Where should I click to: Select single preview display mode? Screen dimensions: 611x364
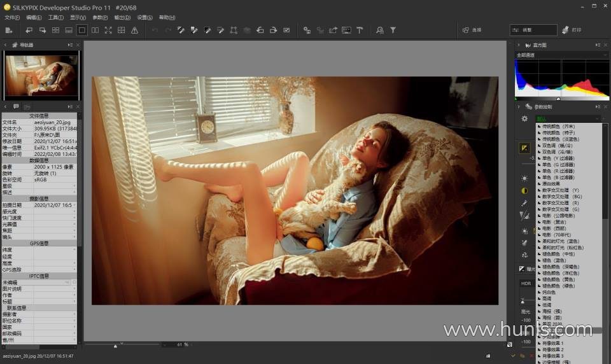82,30
